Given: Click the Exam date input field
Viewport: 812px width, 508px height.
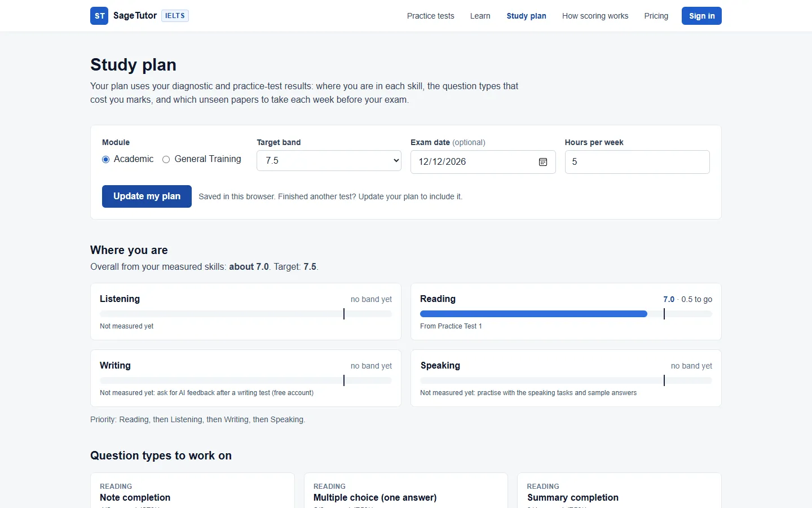Looking at the screenshot, I should tap(483, 162).
